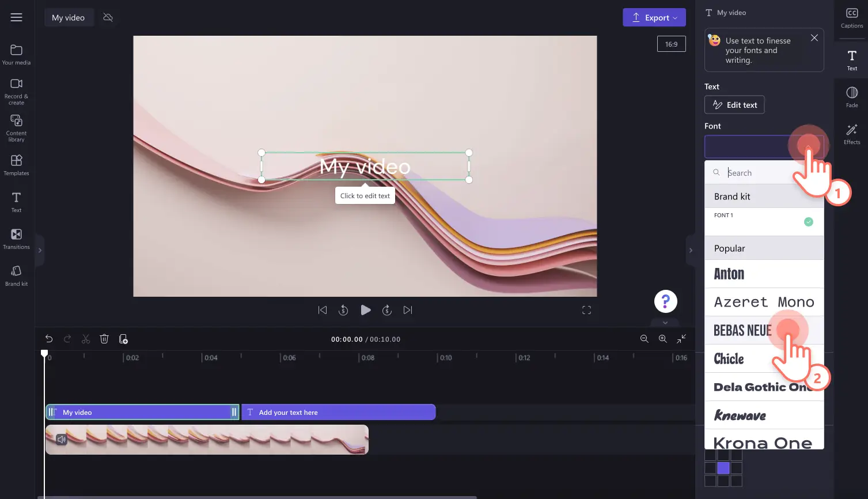Click the Duplicate clip icon
This screenshot has width=868, height=499.
[123, 339]
